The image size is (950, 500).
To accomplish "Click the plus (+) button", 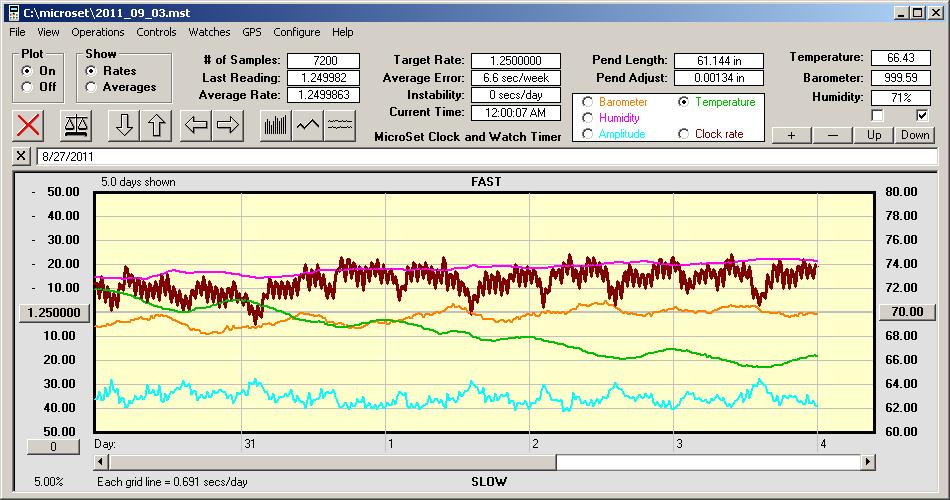I will pos(791,135).
